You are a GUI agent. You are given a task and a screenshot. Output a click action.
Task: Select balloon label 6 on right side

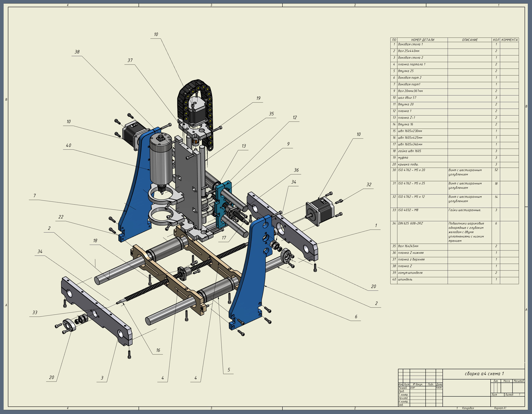[x=356, y=317]
